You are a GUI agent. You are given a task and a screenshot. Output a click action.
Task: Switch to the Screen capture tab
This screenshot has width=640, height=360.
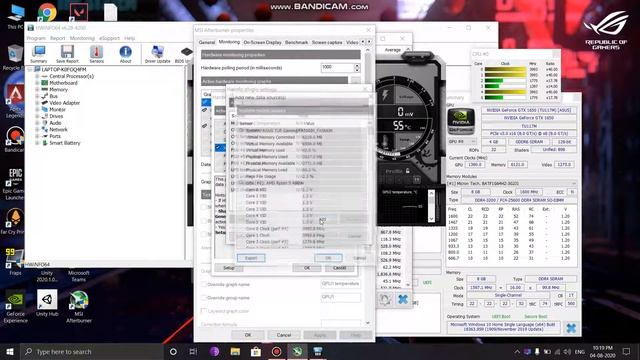[327, 42]
